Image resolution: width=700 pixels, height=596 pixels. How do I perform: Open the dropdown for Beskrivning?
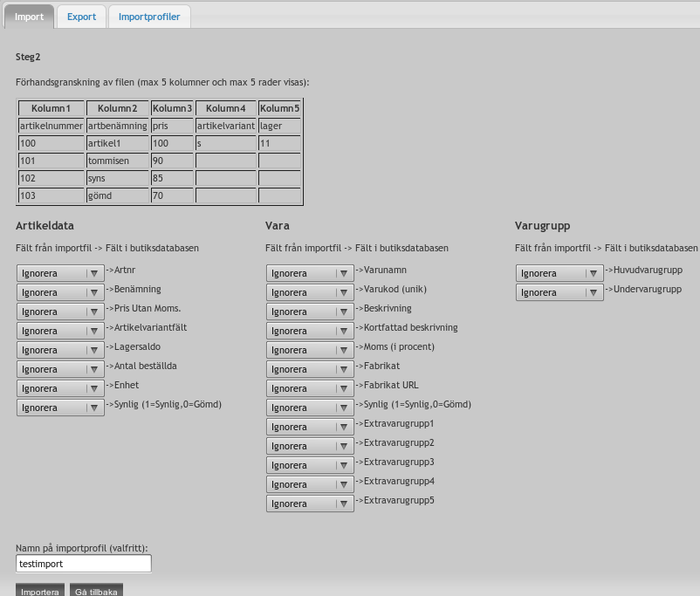[x=310, y=312]
